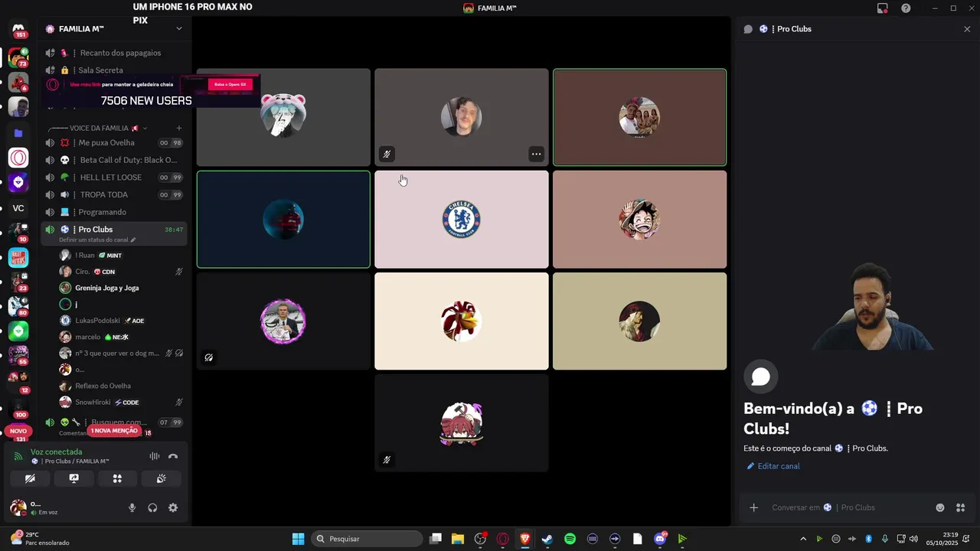This screenshot has width=980, height=551.
Task: Open File Explorer from the taskbar
Action: tap(458, 539)
